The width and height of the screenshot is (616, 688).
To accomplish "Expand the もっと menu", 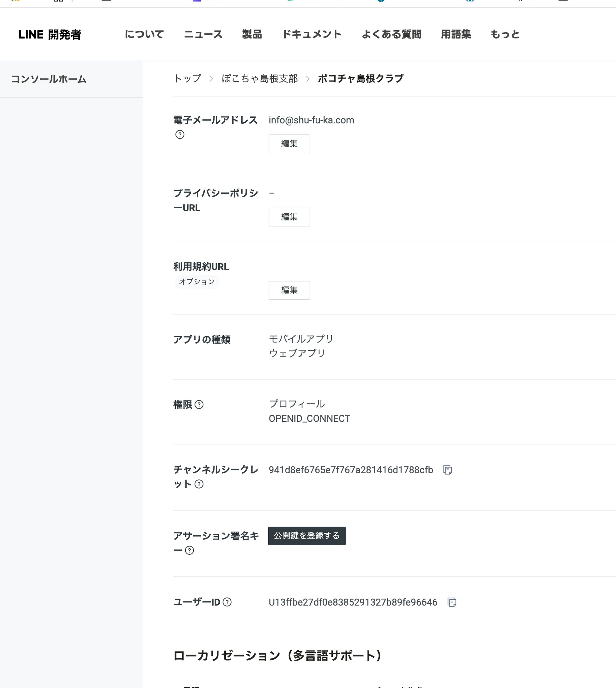I will (x=505, y=34).
